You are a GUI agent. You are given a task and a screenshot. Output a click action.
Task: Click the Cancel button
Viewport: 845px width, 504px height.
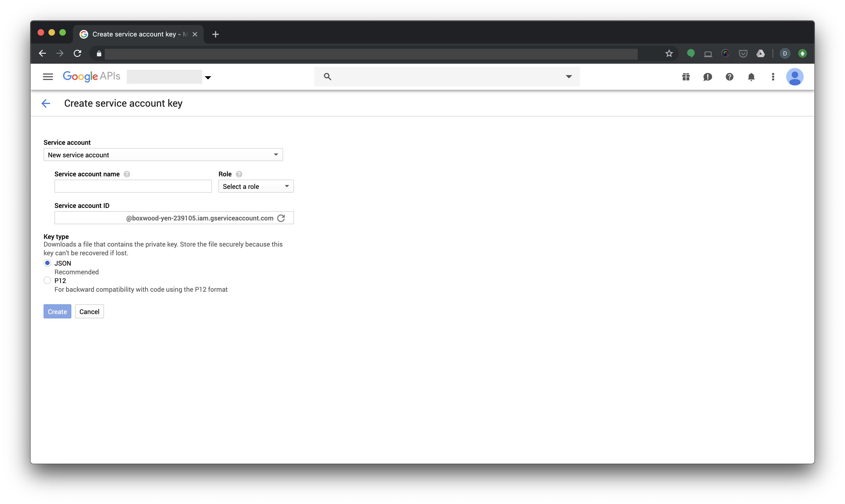89,311
